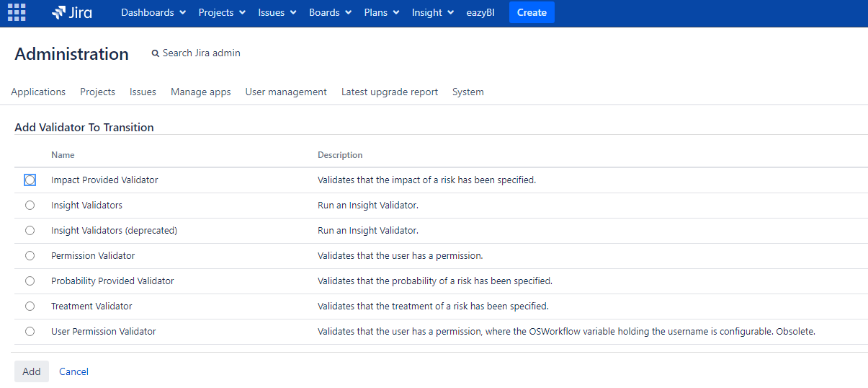Cancel adding the validator
This screenshot has width=868, height=388.
click(73, 371)
